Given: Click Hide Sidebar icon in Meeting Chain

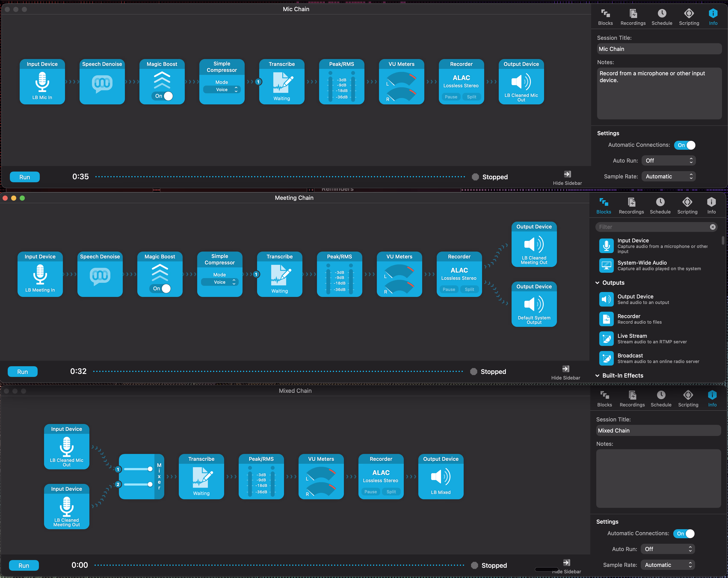Looking at the screenshot, I should (x=566, y=369).
